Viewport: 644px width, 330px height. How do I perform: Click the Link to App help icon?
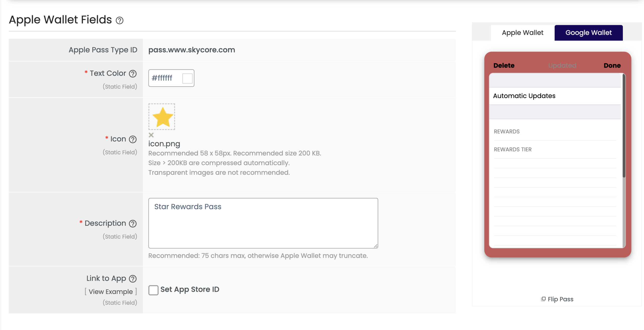(133, 279)
